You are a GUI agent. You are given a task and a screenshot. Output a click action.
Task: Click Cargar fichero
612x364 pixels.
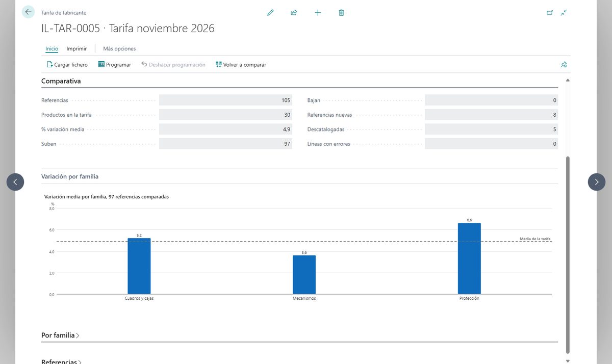pyautogui.click(x=67, y=65)
